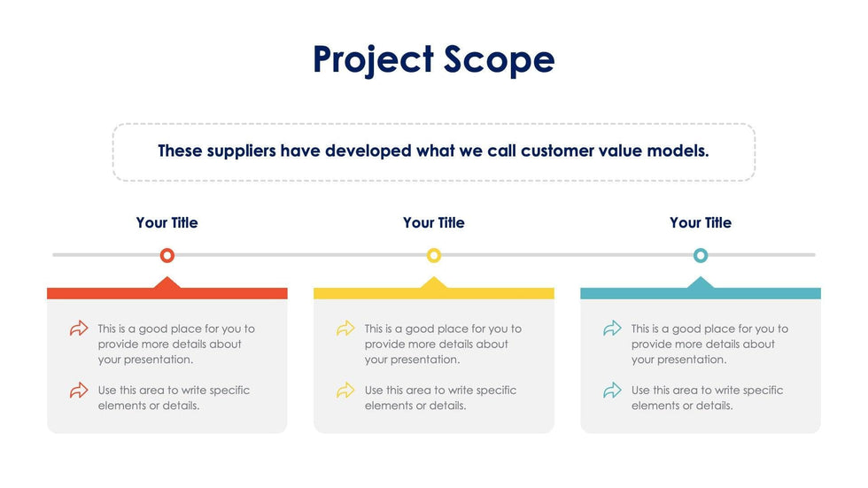Select the red header bar of the left card

coord(167,293)
